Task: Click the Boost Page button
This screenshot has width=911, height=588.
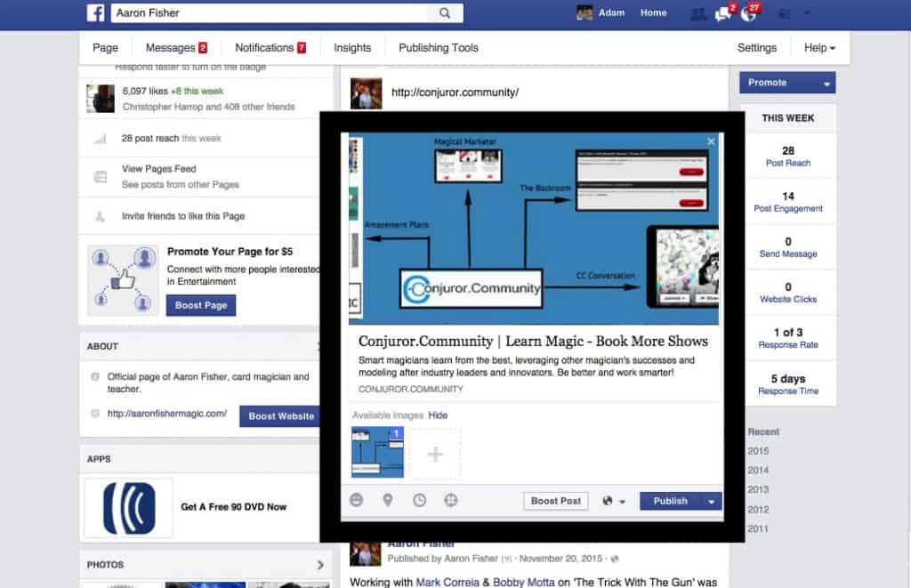Action: (x=201, y=305)
